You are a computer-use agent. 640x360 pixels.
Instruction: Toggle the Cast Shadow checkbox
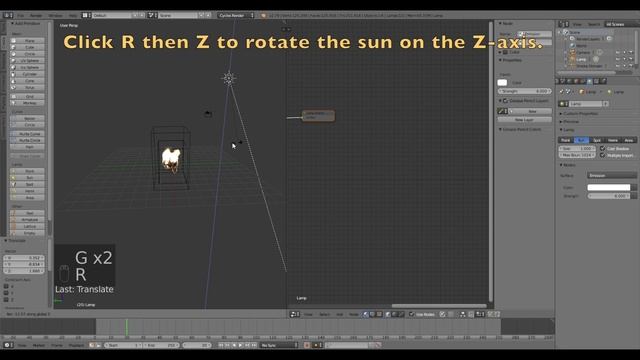coord(602,149)
